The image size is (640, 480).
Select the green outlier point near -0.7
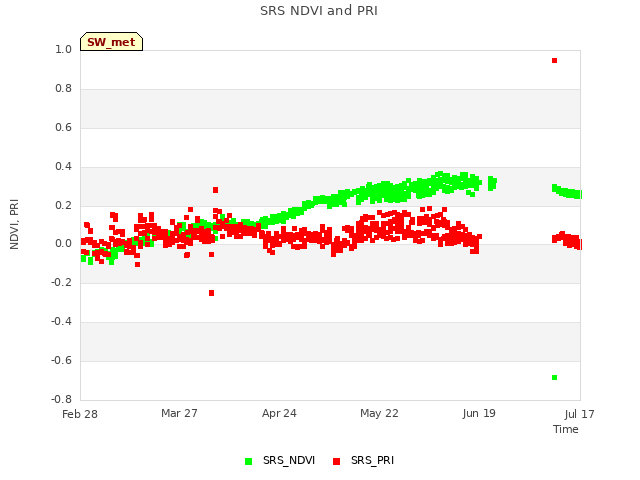pos(554,378)
